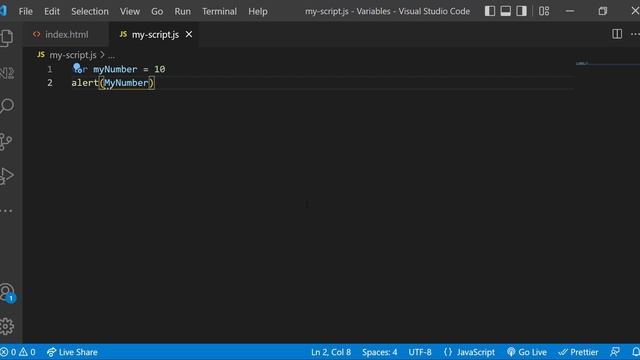Click line number 1 in the gutter

coord(50,69)
